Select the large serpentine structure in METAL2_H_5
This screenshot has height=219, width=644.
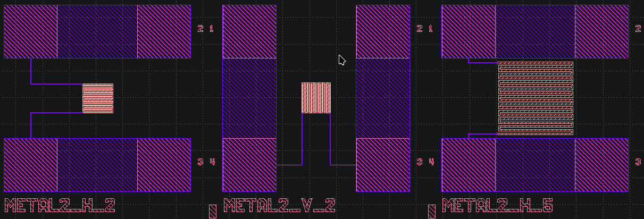[535, 98]
